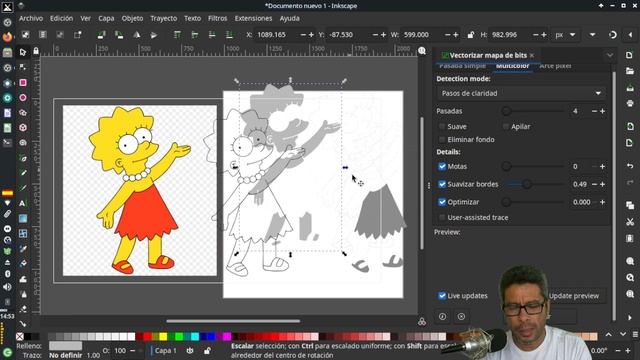The width and height of the screenshot is (640, 360).
Task: Pick the yellow swatch in palette
Action: 163,337
